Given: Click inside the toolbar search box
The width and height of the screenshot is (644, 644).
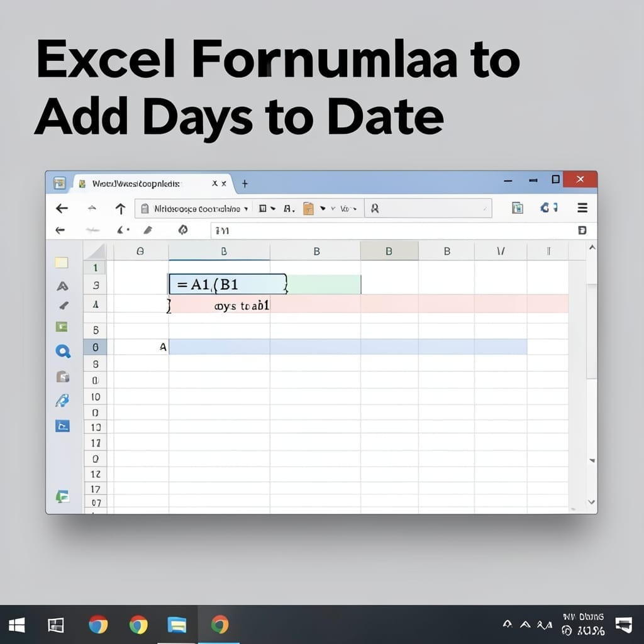Looking at the screenshot, I should tap(428, 209).
